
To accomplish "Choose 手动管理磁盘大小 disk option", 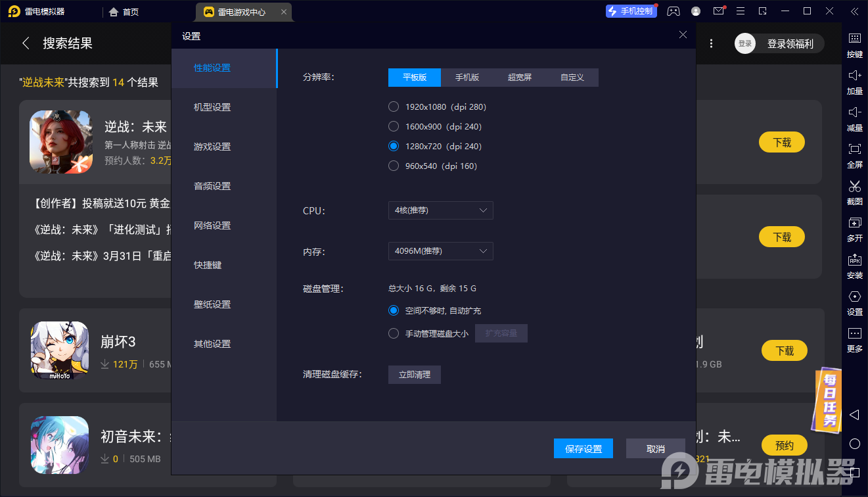I will (393, 333).
